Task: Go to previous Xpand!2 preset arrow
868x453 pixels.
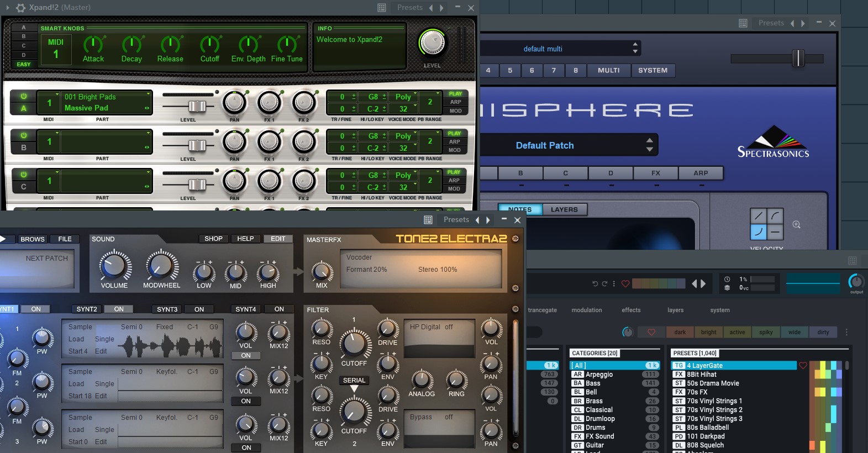Action: click(x=432, y=8)
